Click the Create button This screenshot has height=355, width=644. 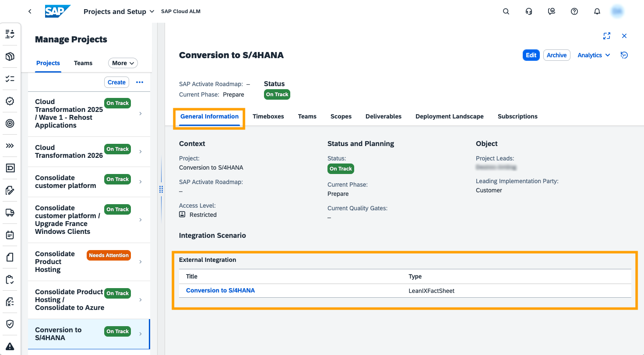117,82
